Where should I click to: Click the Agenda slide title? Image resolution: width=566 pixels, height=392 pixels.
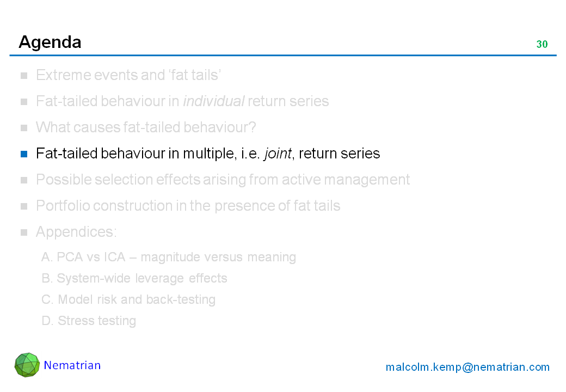[50, 42]
